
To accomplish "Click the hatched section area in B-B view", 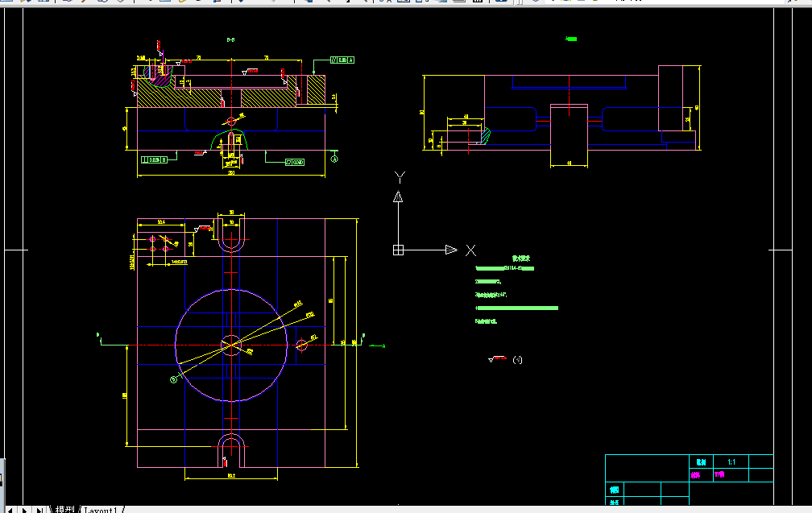I will (179, 97).
